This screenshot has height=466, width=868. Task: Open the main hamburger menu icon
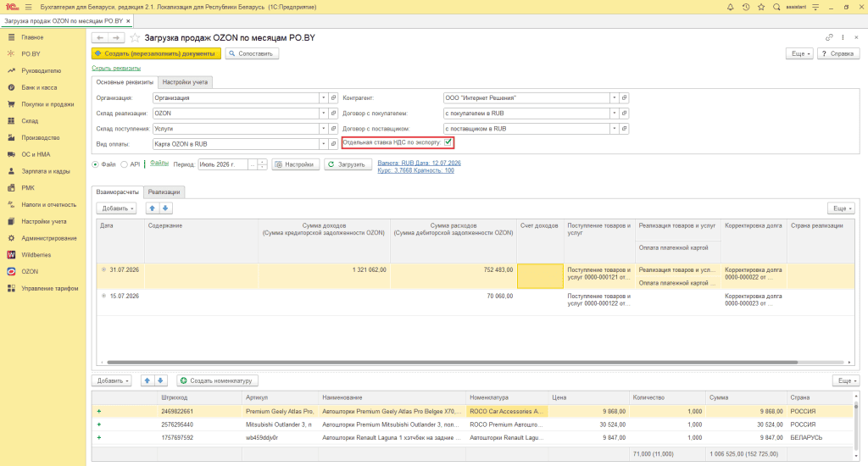(x=28, y=7)
